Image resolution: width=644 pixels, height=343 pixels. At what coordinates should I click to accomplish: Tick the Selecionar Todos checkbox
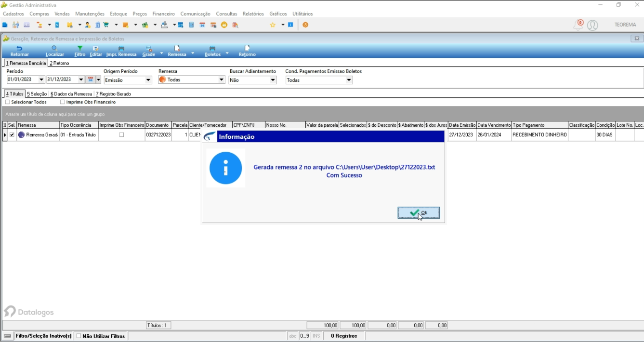pyautogui.click(x=7, y=102)
